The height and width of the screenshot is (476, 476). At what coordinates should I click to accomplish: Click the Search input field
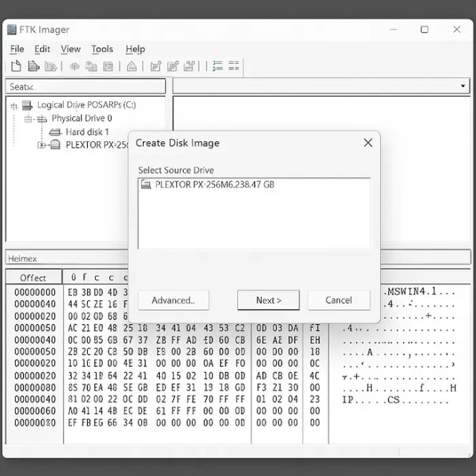coord(86,86)
